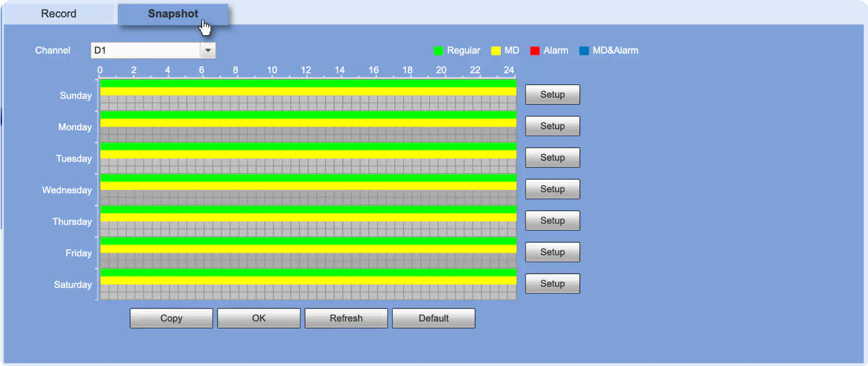Viewport: 868px width, 366px height.
Task: Select the yellow MD color swatch
Action: [496, 51]
